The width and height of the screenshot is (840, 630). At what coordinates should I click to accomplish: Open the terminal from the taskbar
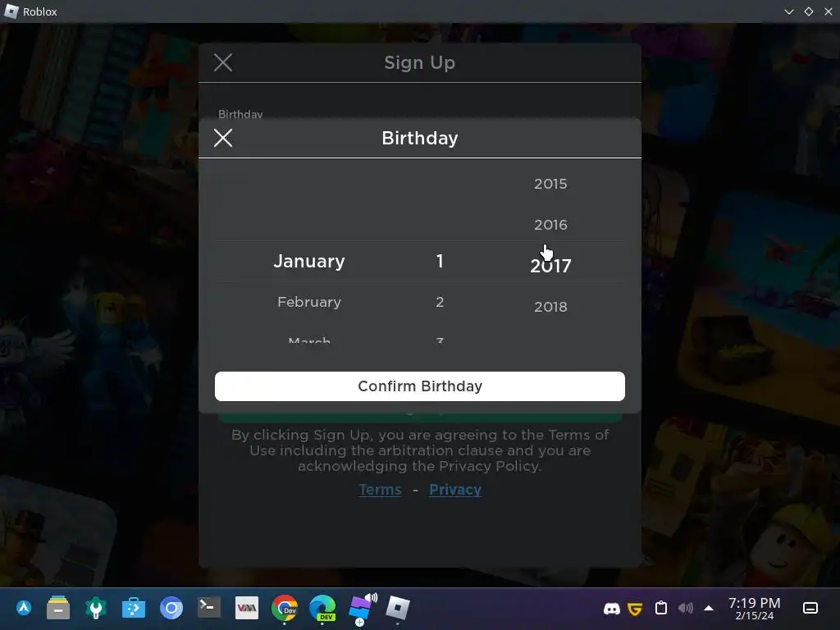pos(209,607)
